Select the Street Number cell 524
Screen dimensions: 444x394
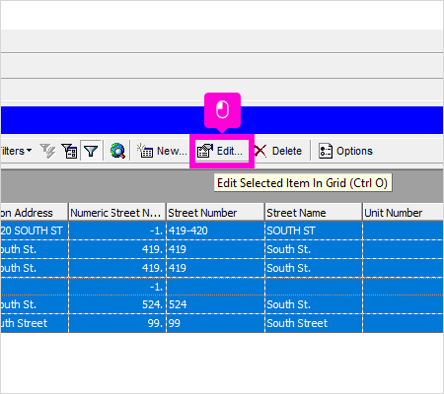[215, 304]
